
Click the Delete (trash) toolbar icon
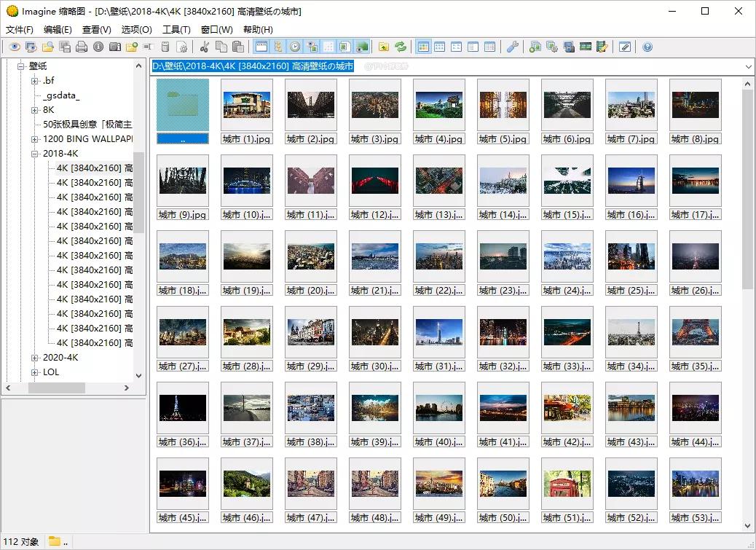(165, 47)
